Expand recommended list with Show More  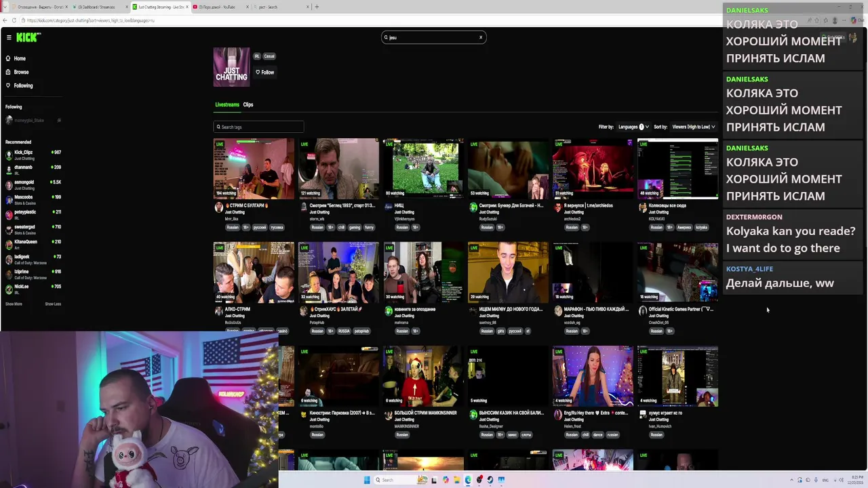14,304
